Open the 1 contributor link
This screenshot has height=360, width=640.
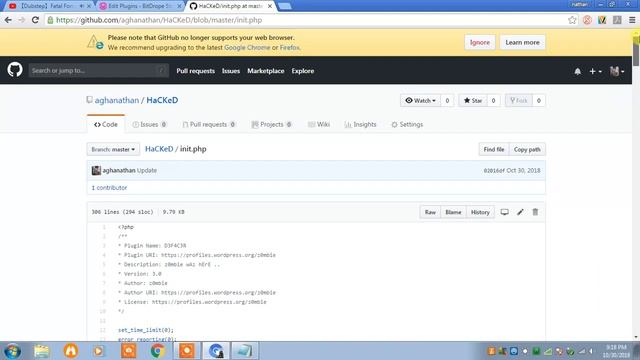tap(109, 187)
